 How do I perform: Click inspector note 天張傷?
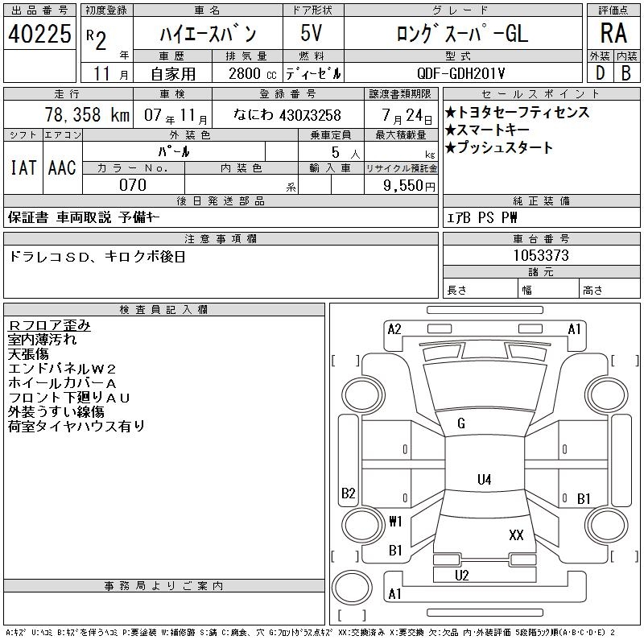click(28, 354)
